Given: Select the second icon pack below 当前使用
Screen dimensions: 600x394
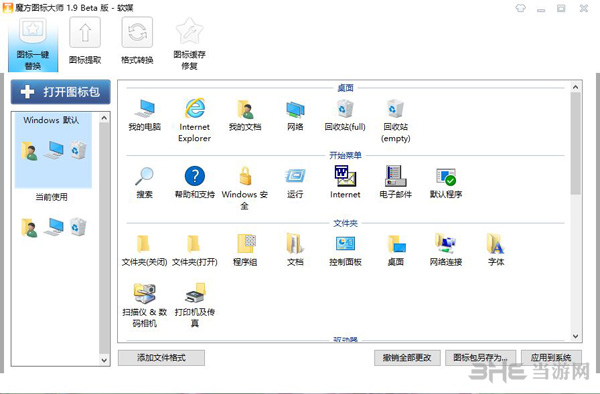Looking at the screenshot, I should [53, 227].
